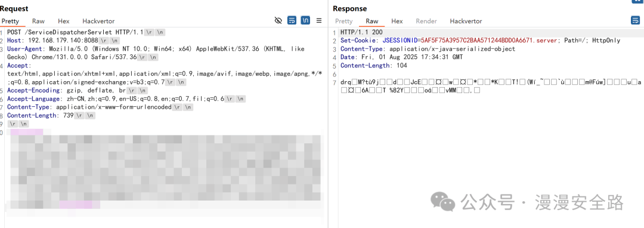644x228 pixels.
Task: Click the Request panel heading
Action: pyautogui.click(x=14, y=8)
